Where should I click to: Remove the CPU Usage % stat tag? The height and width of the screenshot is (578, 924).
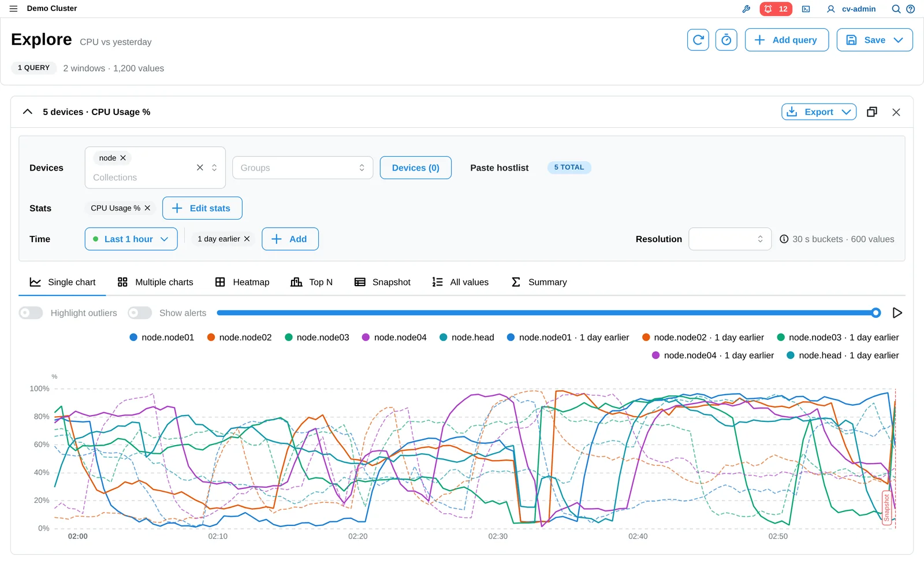click(147, 208)
